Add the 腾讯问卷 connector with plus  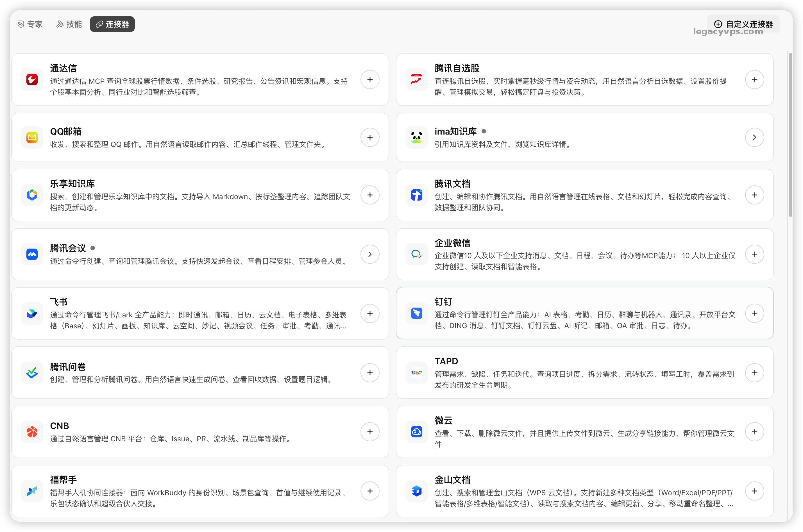pos(369,372)
